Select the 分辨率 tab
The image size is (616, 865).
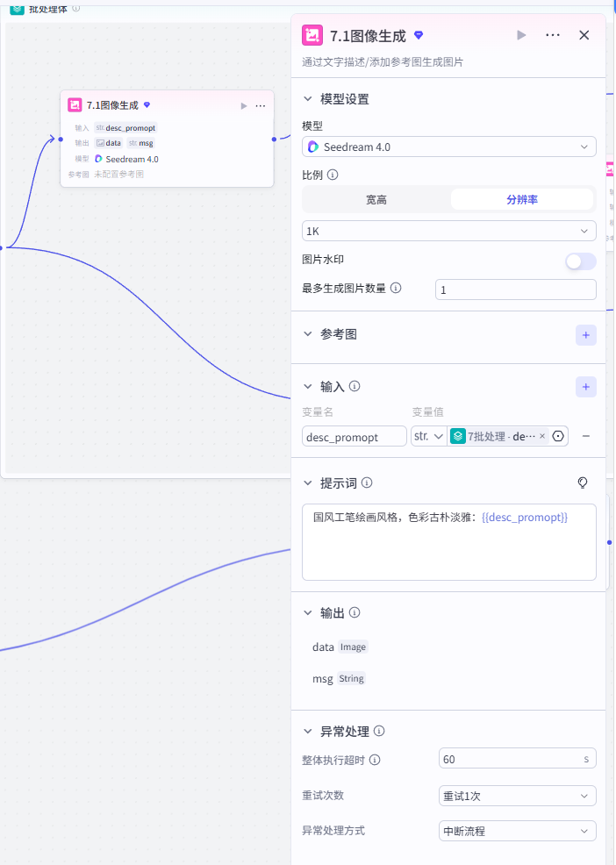pyautogui.click(x=522, y=200)
